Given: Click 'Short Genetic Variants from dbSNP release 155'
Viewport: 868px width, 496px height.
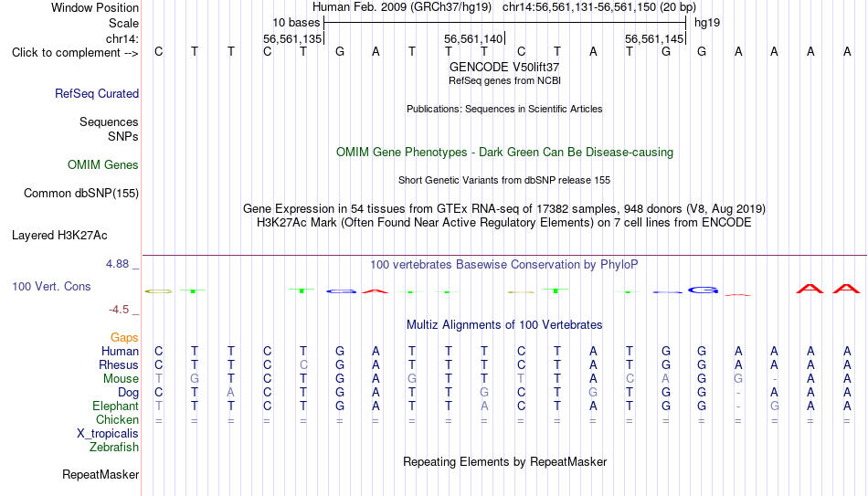Looking at the screenshot, I should 504,181.
